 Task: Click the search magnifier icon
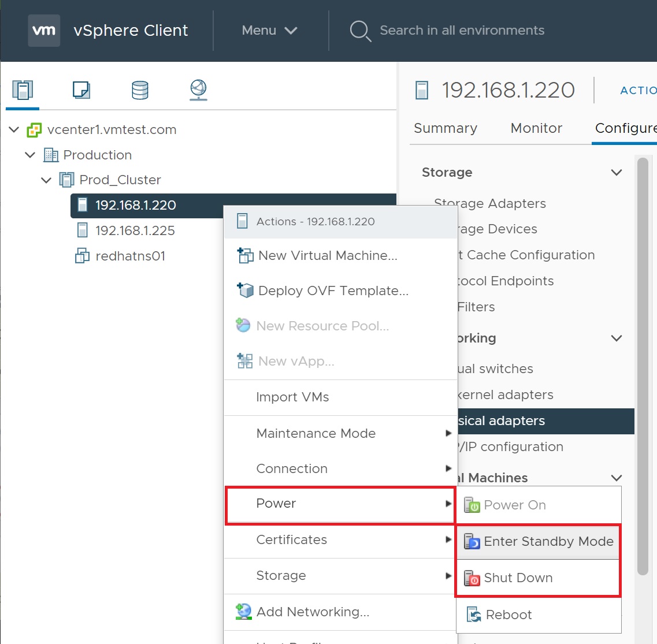(x=360, y=31)
